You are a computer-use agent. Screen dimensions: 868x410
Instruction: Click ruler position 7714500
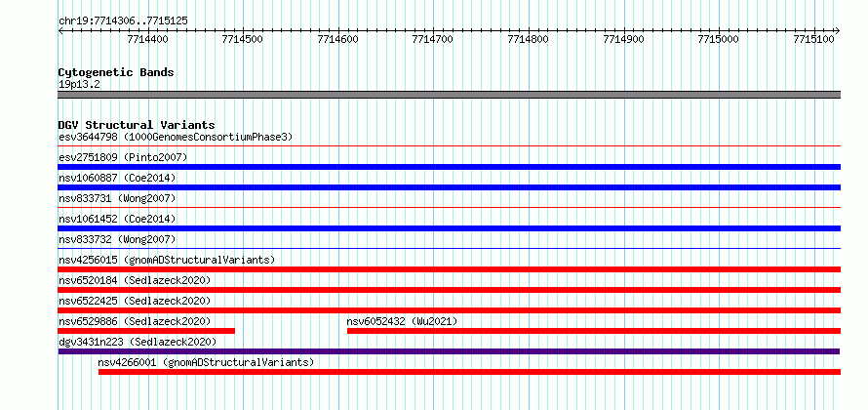coord(243,39)
